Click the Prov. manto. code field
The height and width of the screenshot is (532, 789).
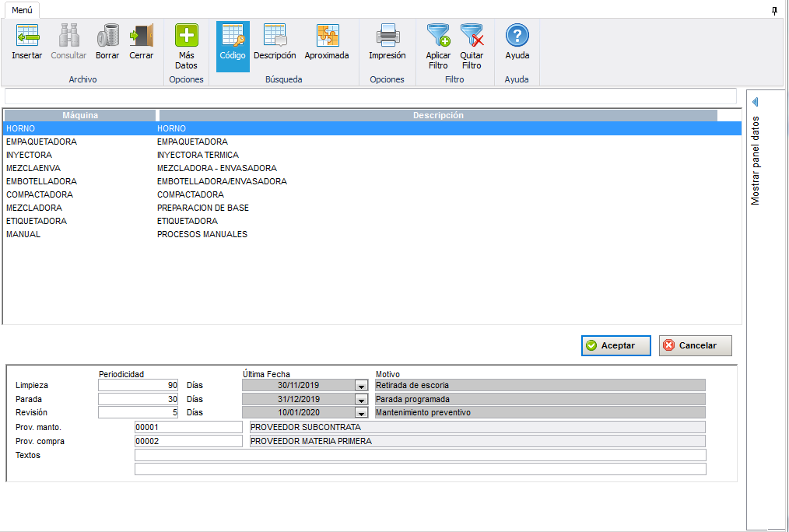point(188,427)
